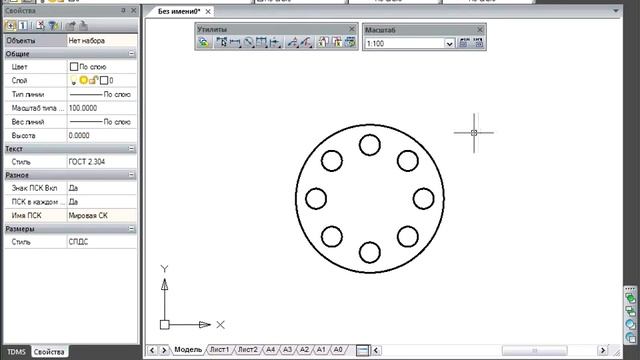Collapse the Текст section

[131, 149]
